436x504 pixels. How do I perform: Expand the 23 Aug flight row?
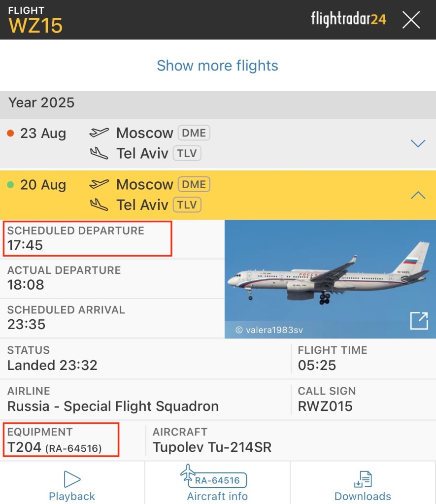(417, 143)
